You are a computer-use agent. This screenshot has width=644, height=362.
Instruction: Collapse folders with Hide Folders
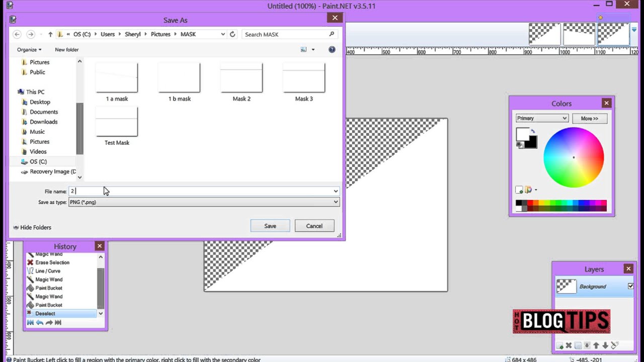32,227
